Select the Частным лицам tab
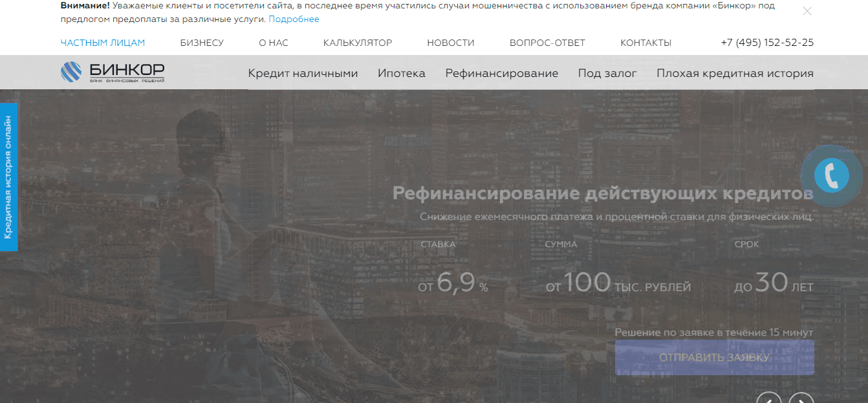This screenshot has height=403, width=868. (x=103, y=43)
